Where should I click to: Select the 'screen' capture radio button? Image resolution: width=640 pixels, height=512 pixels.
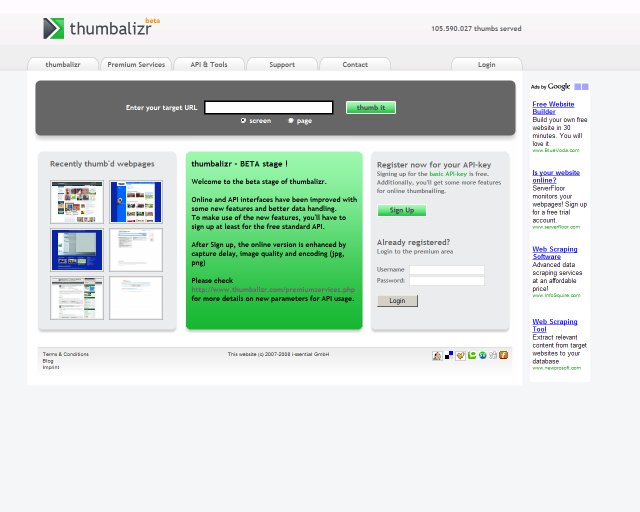click(243, 120)
